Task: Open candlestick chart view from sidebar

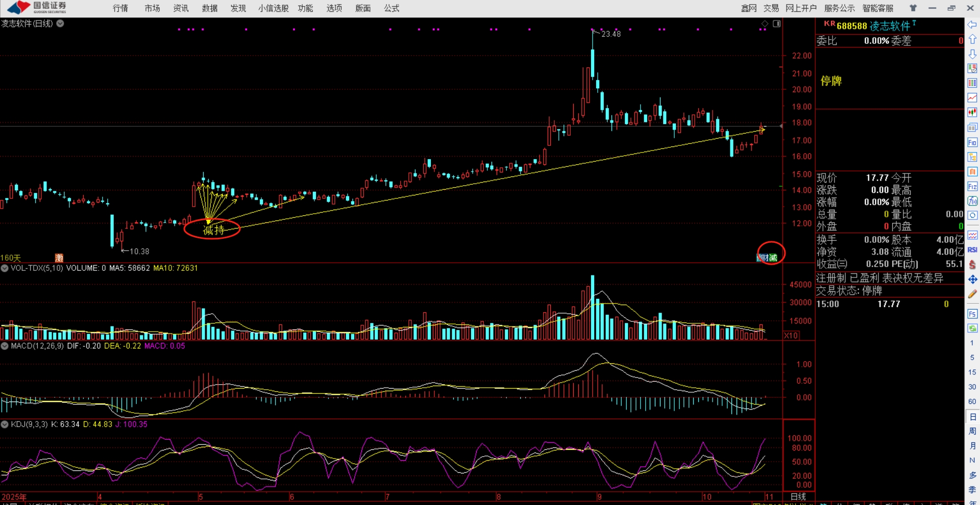Action: (x=972, y=112)
